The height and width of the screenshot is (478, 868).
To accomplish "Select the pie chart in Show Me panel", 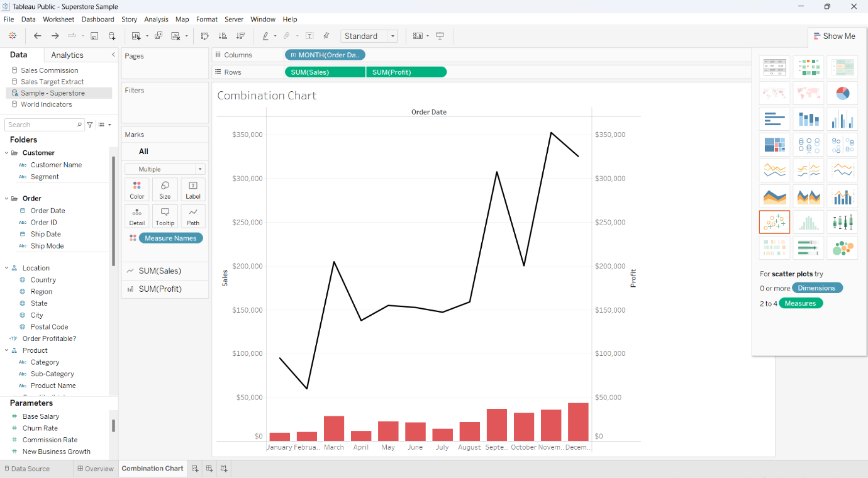I will (842, 92).
